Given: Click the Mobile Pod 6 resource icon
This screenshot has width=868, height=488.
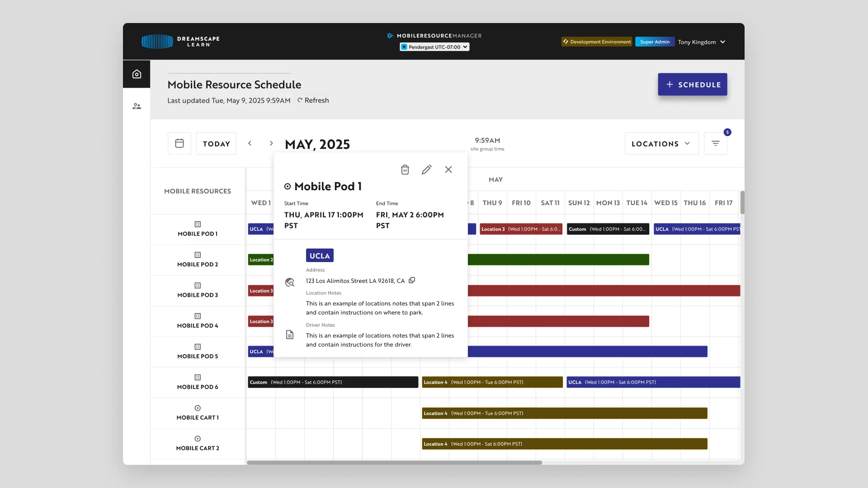Looking at the screenshot, I should (198, 377).
